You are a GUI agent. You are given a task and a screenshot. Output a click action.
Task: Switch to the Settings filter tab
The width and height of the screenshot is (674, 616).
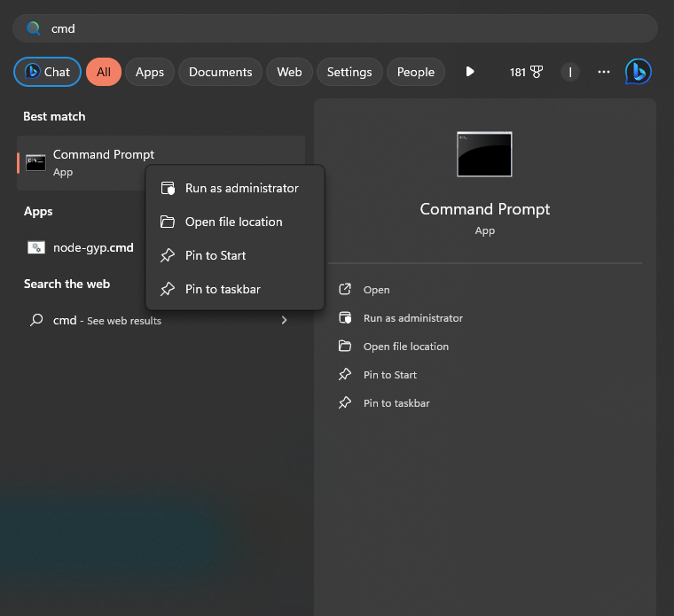349,72
